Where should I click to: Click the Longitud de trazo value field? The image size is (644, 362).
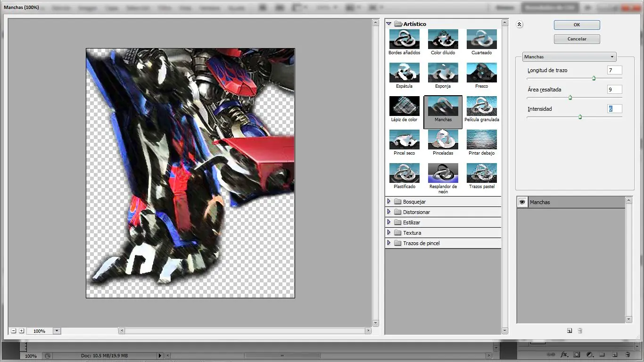click(x=615, y=70)
